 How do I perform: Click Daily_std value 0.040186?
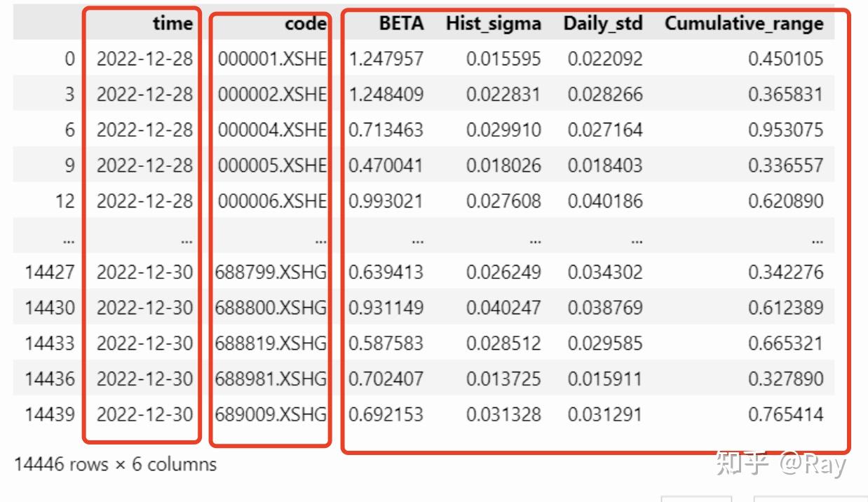coord(605,201)
